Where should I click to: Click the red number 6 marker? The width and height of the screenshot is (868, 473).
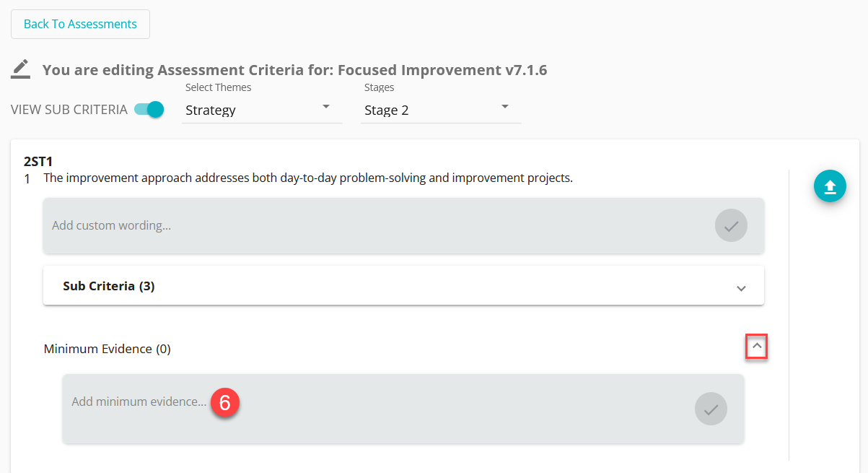pos(224,402)
